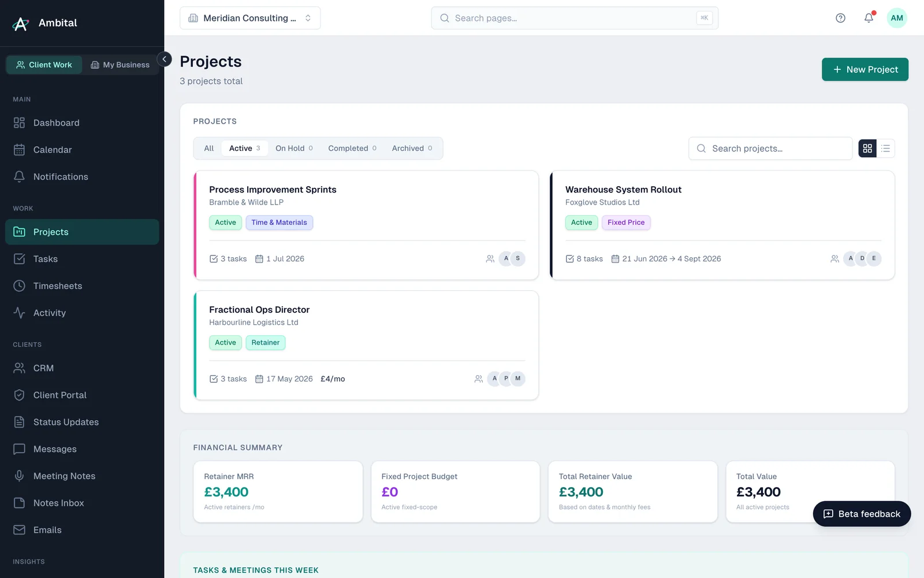Viewport: 924px width, 578px height.
Task: Click Foxglove Studios Ltd client name
Action: coord(602,202)
